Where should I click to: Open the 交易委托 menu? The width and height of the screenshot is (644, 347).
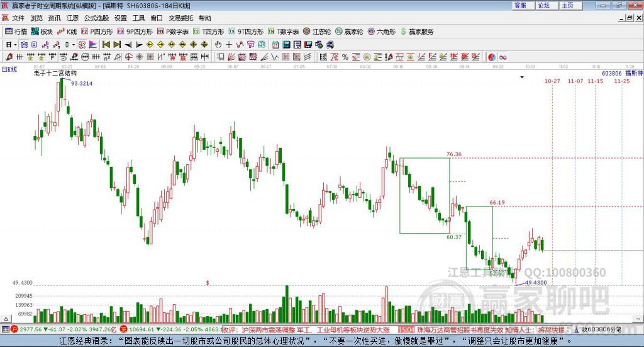tap(180, 18)
